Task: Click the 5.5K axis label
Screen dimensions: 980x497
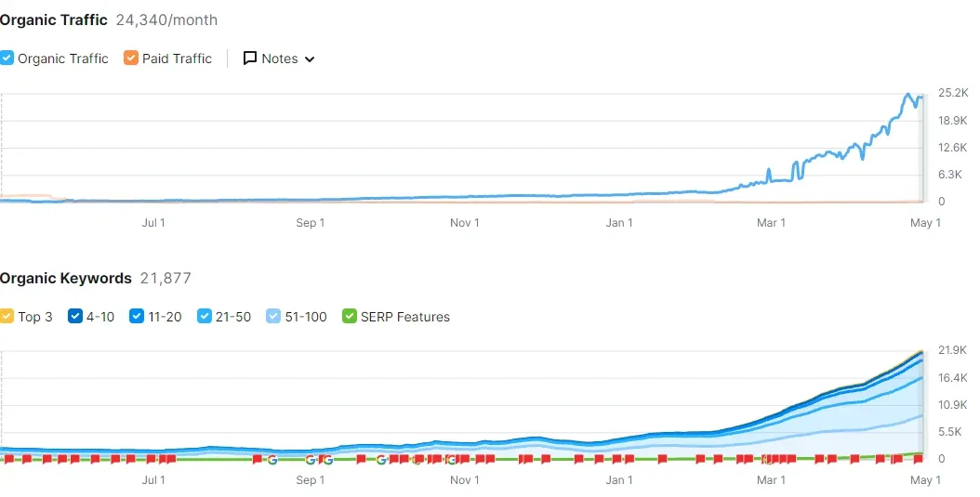Action: 950,431
